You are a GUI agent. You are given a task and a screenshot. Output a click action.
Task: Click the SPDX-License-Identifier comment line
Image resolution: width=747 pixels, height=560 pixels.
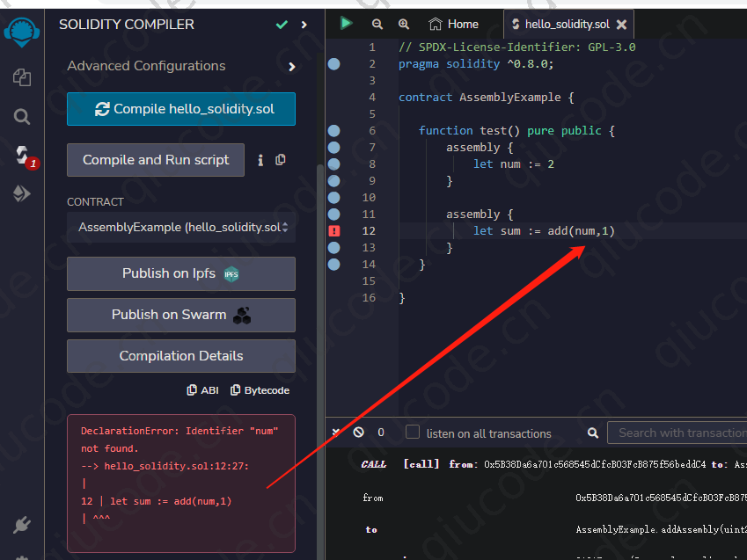coord(516,47)
